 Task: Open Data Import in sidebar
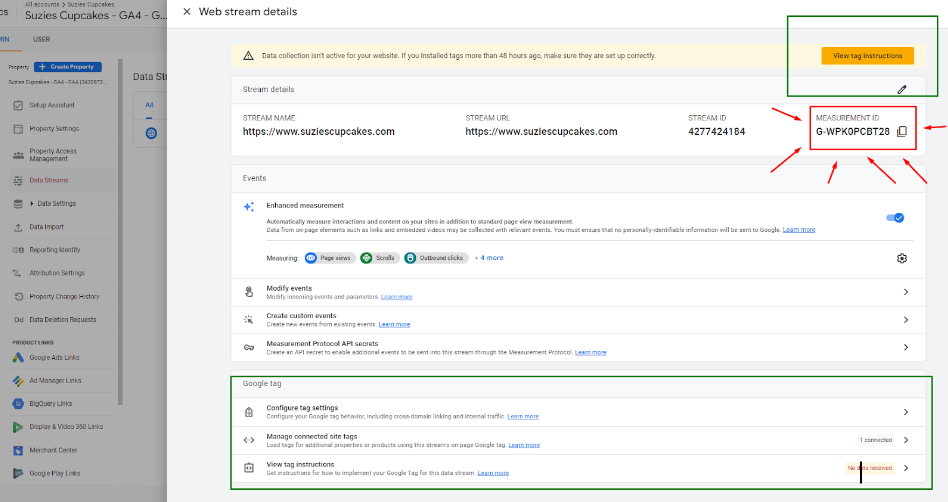click(x=47, y=227)
